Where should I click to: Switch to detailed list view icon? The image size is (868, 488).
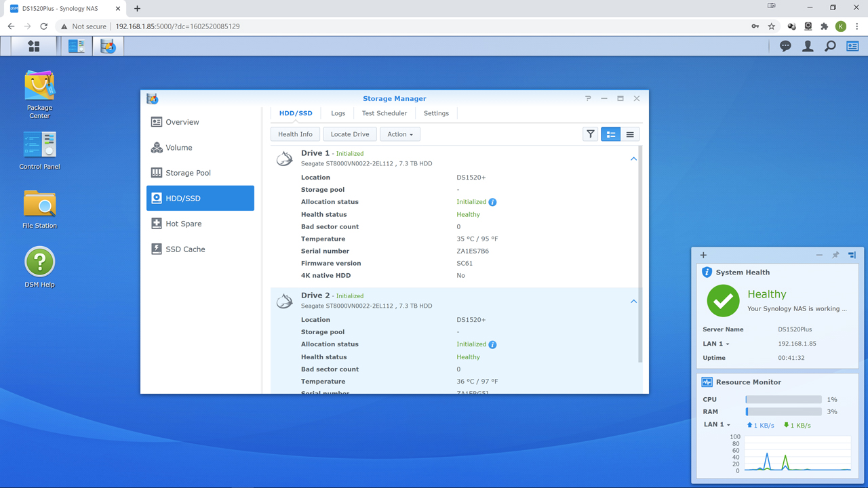(x=611, y=134)
